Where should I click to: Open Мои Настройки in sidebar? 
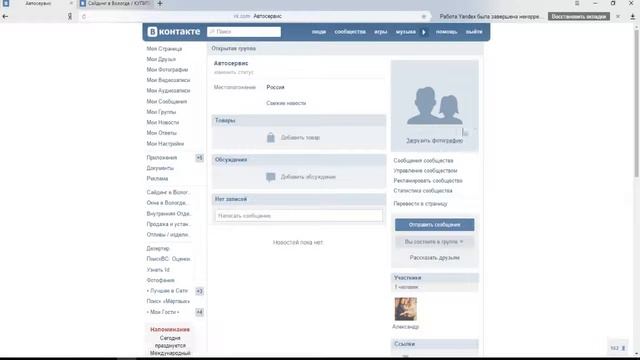pos(165,144)
